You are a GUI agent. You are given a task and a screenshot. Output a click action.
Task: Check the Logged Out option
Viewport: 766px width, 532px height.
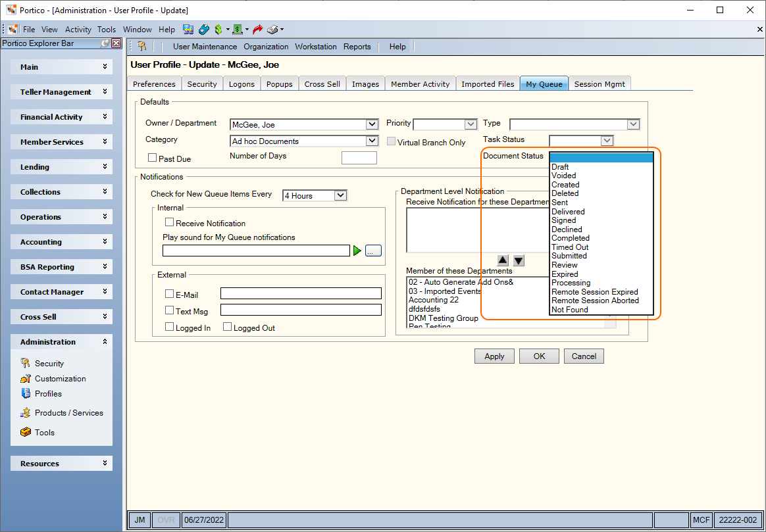227,327
